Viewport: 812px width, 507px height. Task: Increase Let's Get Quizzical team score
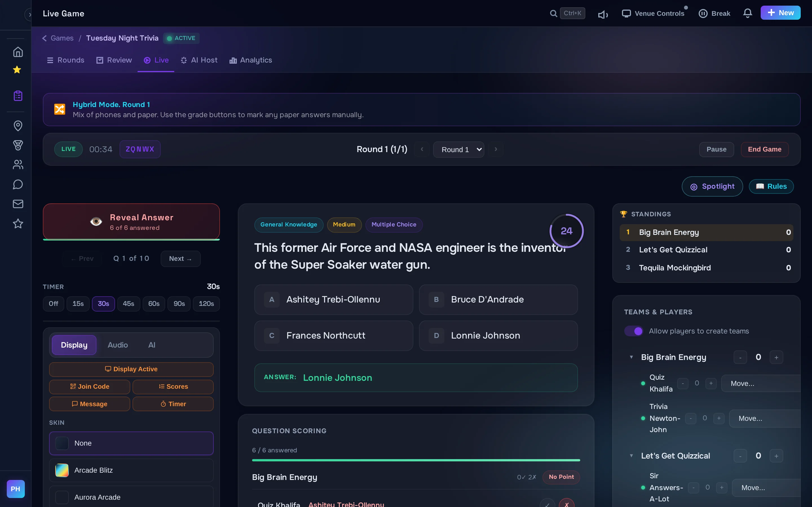pos(776,456)
